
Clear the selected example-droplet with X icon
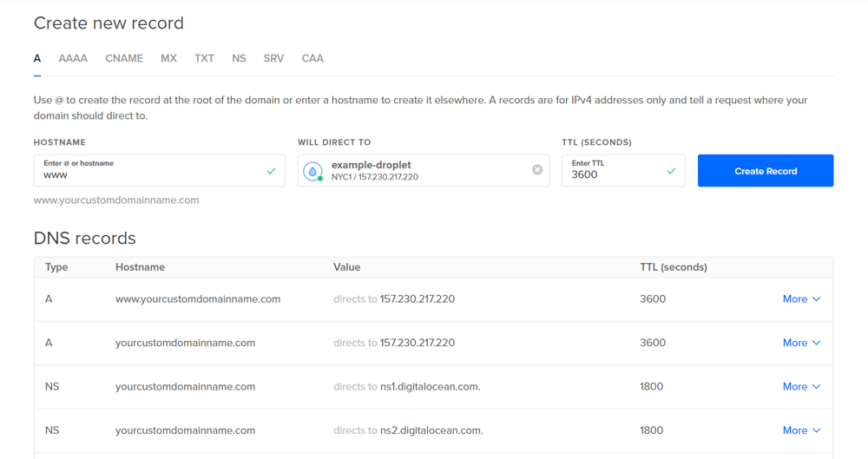coord(537,170)
